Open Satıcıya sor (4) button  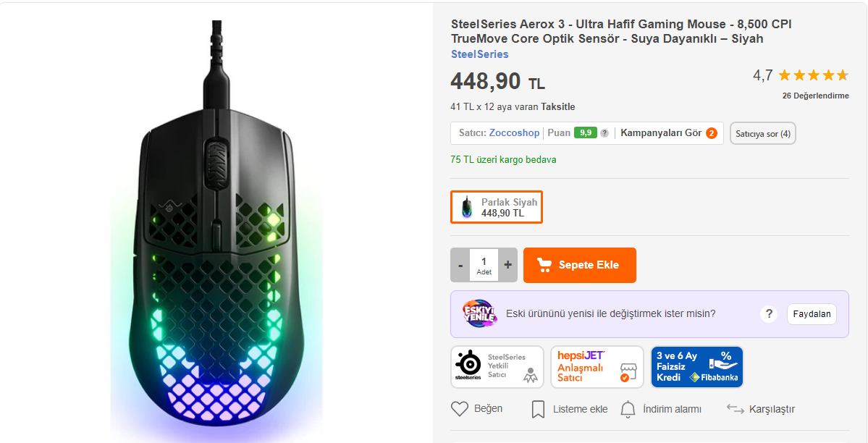click(x=762, y=134)
